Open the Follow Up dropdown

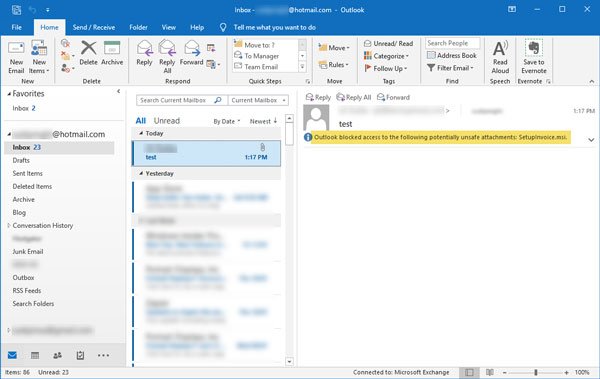tap(385, 68)
